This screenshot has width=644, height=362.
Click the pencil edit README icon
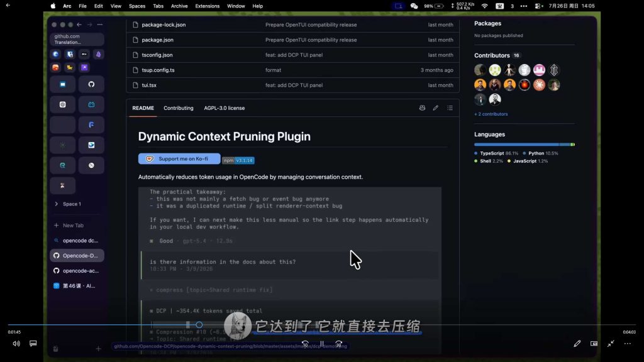436,108
